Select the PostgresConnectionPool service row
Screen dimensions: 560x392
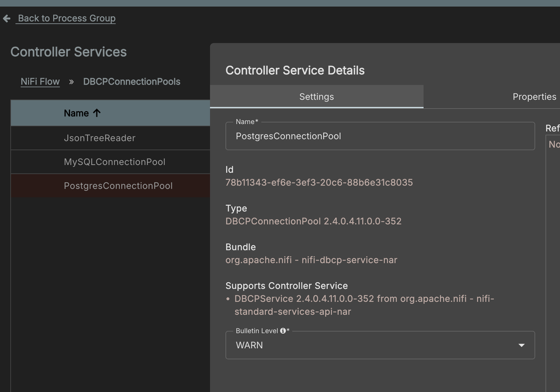tap(118, 186)
